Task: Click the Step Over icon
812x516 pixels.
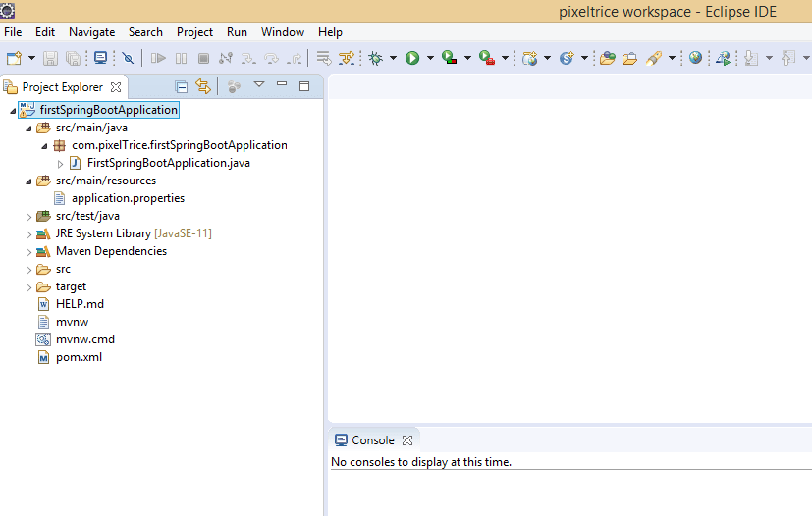Action: tap(271, 58)
